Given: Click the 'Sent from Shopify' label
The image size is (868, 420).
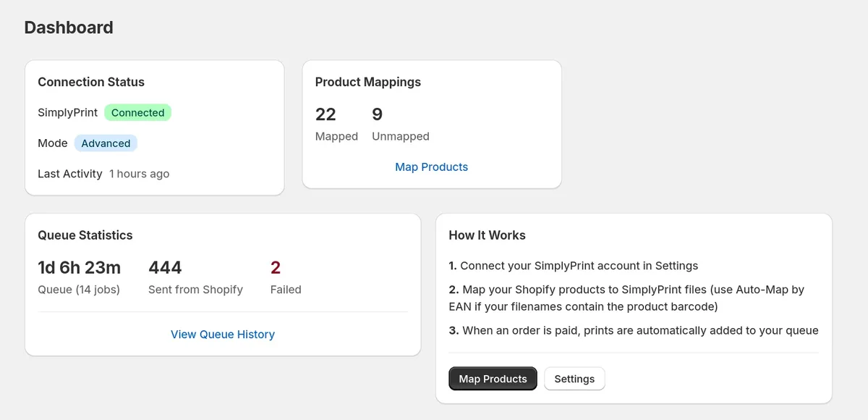Looking at the screenshot, I should coord(195,290).
